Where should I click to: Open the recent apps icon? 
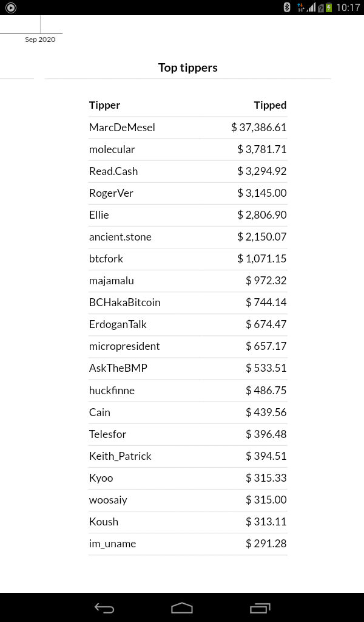pyautogui.click(x=260, y=607)
